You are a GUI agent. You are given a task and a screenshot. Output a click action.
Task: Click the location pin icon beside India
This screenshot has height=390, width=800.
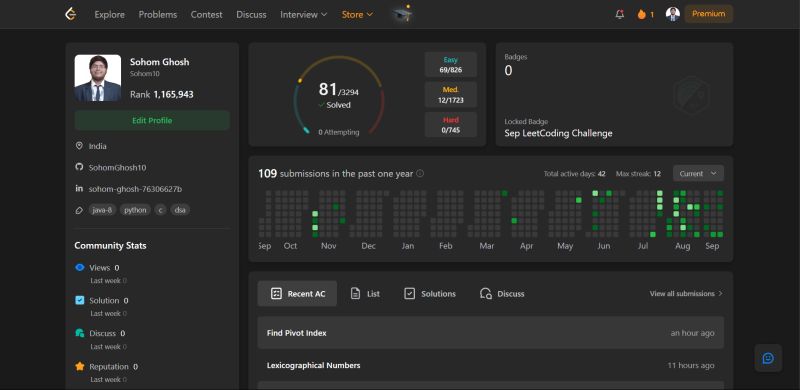coord(79,145)
